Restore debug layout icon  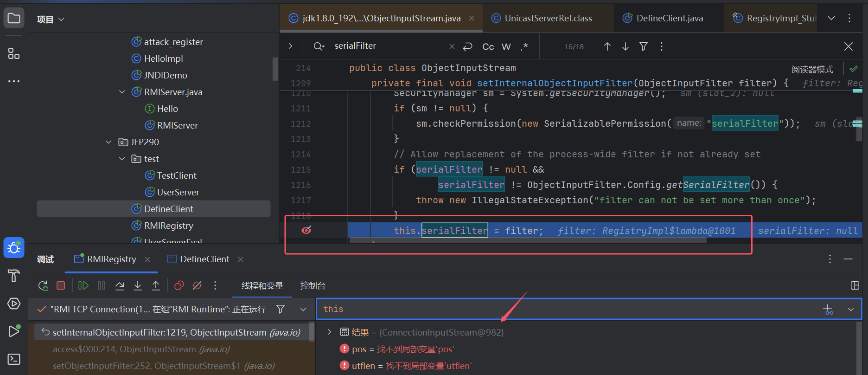coord(855,285)
